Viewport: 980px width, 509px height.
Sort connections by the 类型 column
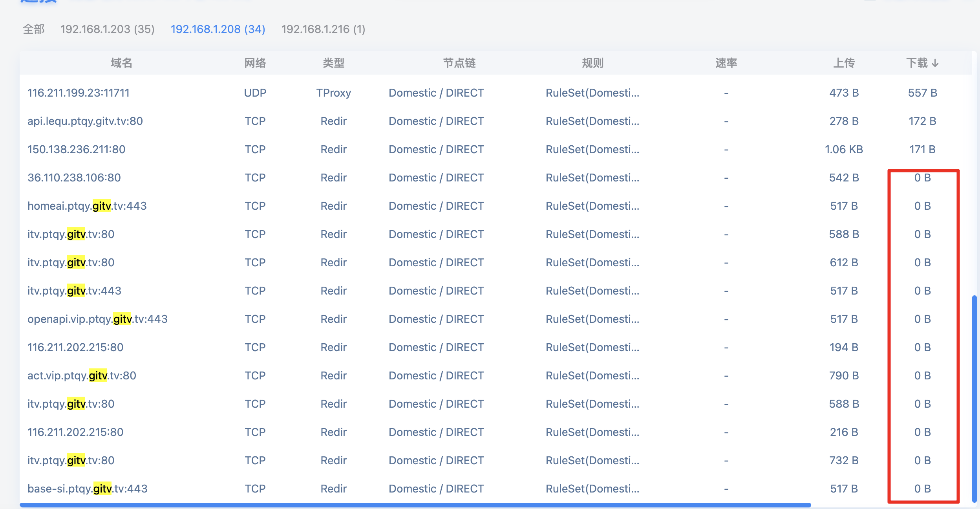(334, 63)
